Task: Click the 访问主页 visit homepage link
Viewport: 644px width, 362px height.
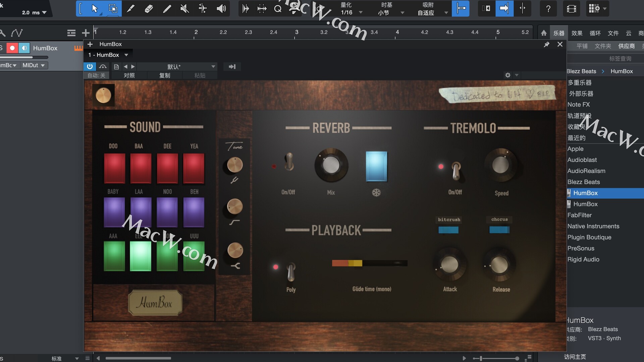Action: (x=575, y=357)
